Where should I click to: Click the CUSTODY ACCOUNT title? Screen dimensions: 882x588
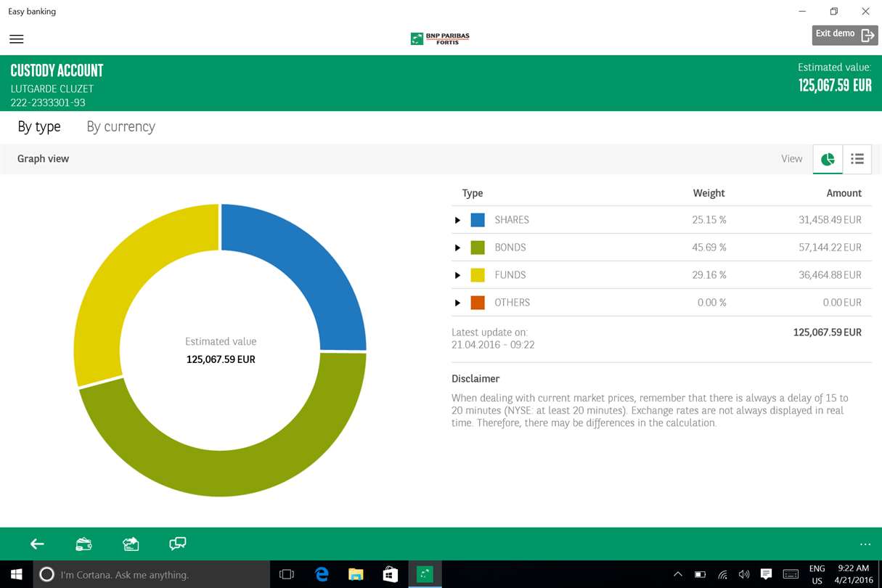pos(57,70)
